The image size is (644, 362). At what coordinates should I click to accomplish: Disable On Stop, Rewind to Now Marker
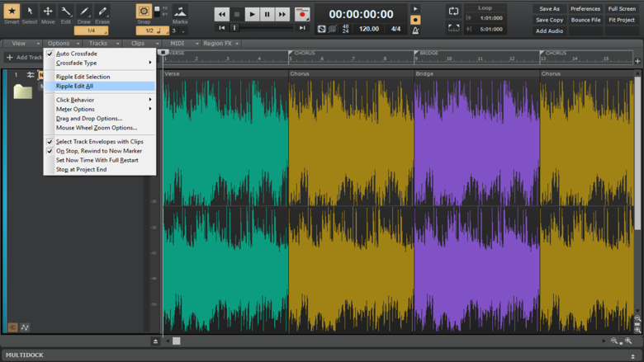98,151
